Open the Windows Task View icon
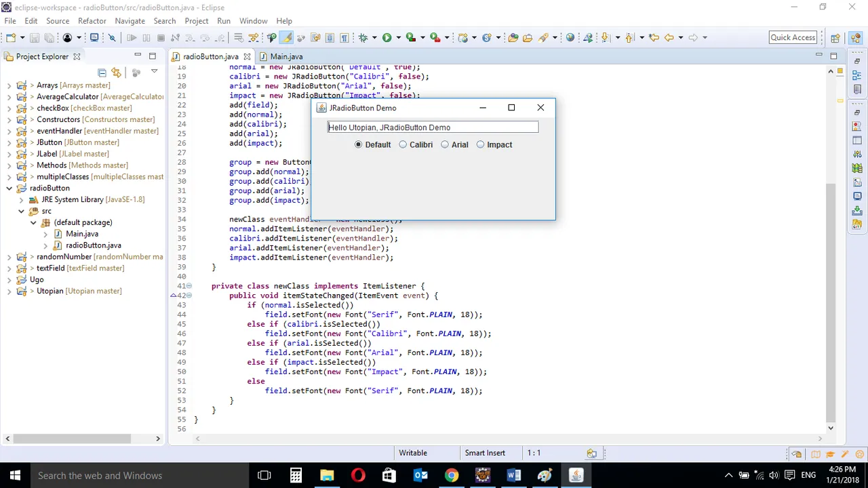 [x=264, y=475]
